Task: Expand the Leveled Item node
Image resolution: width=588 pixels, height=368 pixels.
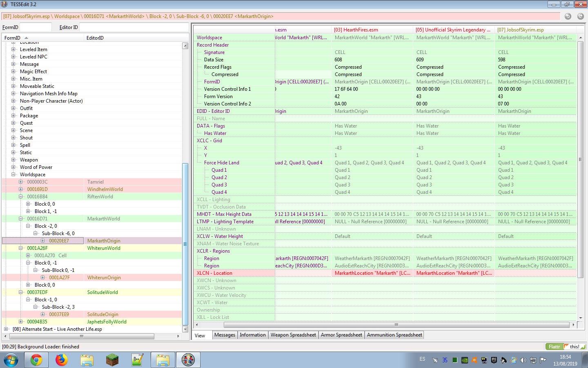Action: [x=13, y=49]
